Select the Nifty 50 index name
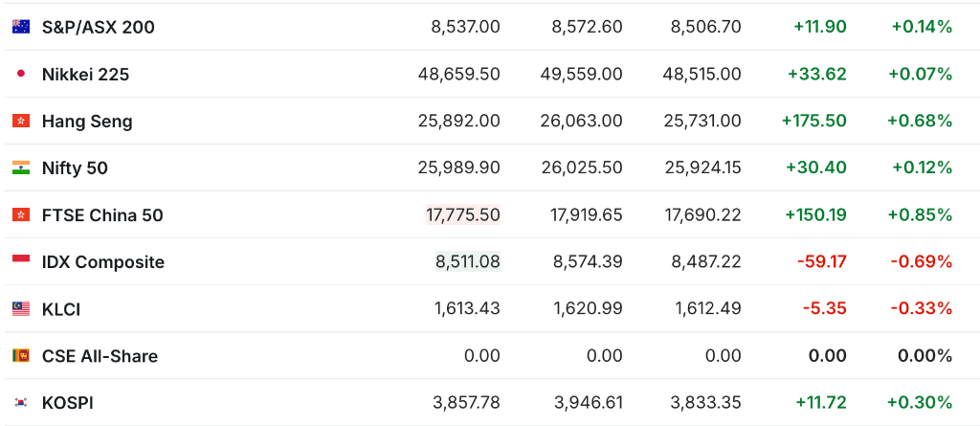Image resolution: width=980 pixels, height=426 pixels. (x=75, y=168)
